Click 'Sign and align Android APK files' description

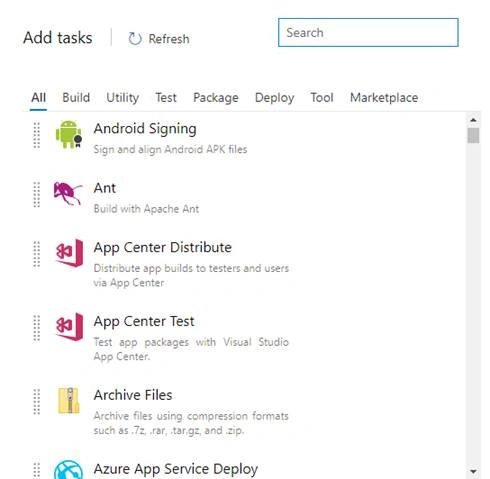click(170, 149)
